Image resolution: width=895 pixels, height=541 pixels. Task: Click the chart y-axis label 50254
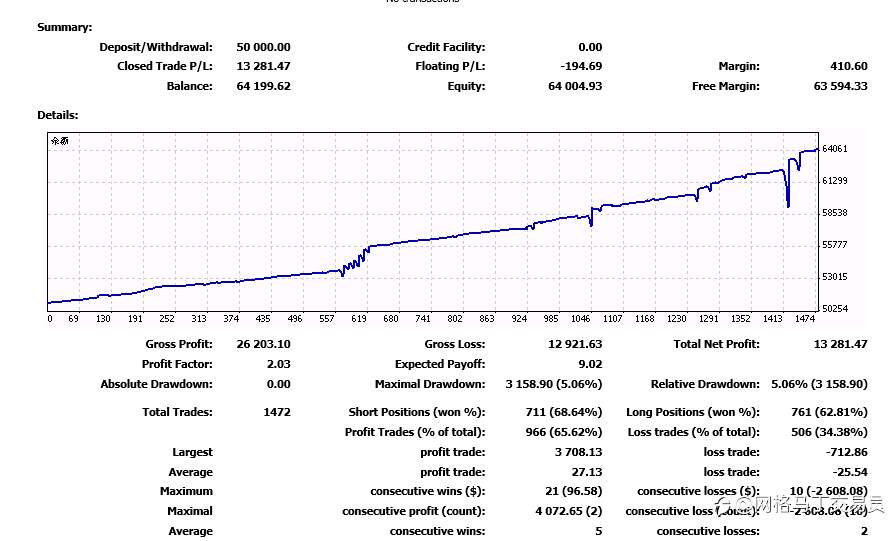pyautogui.click(x=834, y=309)
